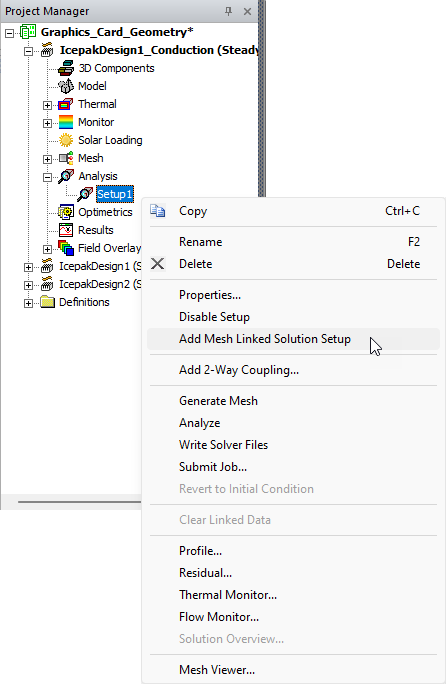Open Thermal Monitor...
The image size is (446, 684).
[293, 595]
